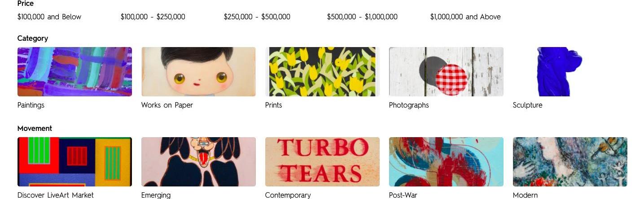Select the $500,000 - $1,000,000 price range
644x199 pixels.
point(362,17)
